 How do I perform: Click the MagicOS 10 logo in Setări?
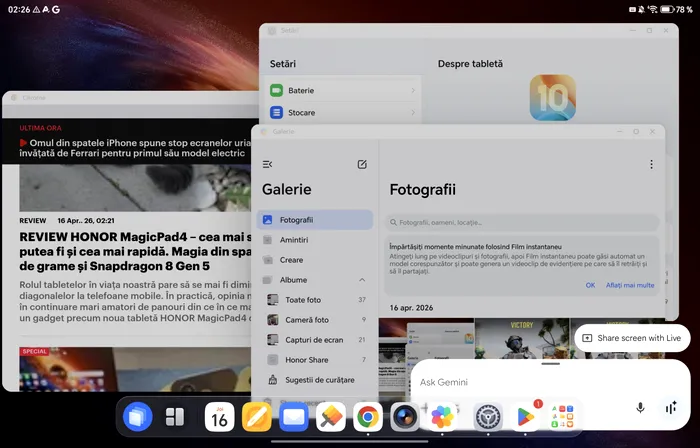[553, 98]
